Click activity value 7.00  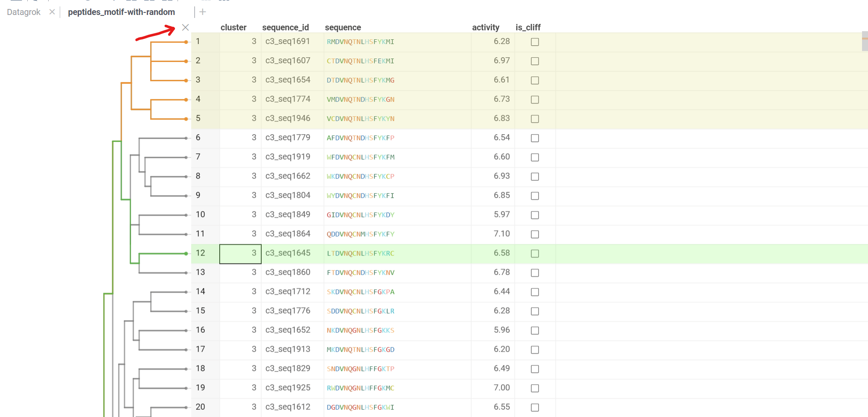pyautogui.click(x=501, y=388)
